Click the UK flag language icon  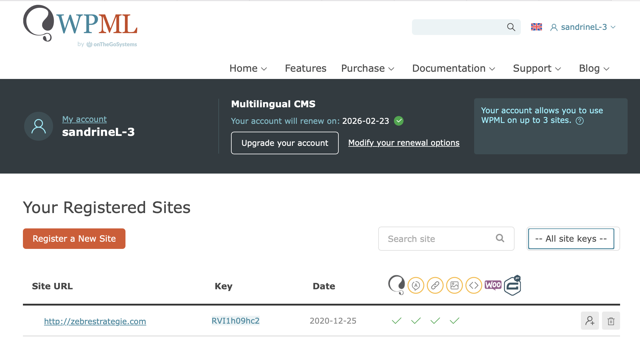click(537, 27)
